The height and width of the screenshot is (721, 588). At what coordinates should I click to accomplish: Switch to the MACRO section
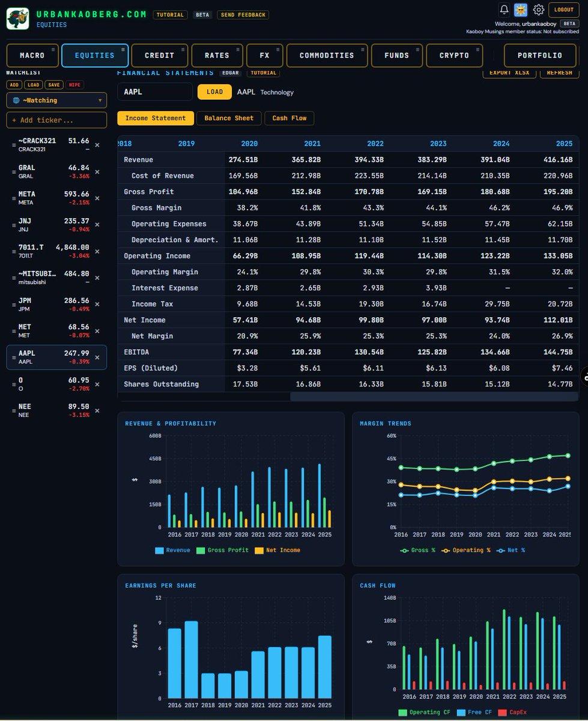pyautogui.click(x=32, y=55)
